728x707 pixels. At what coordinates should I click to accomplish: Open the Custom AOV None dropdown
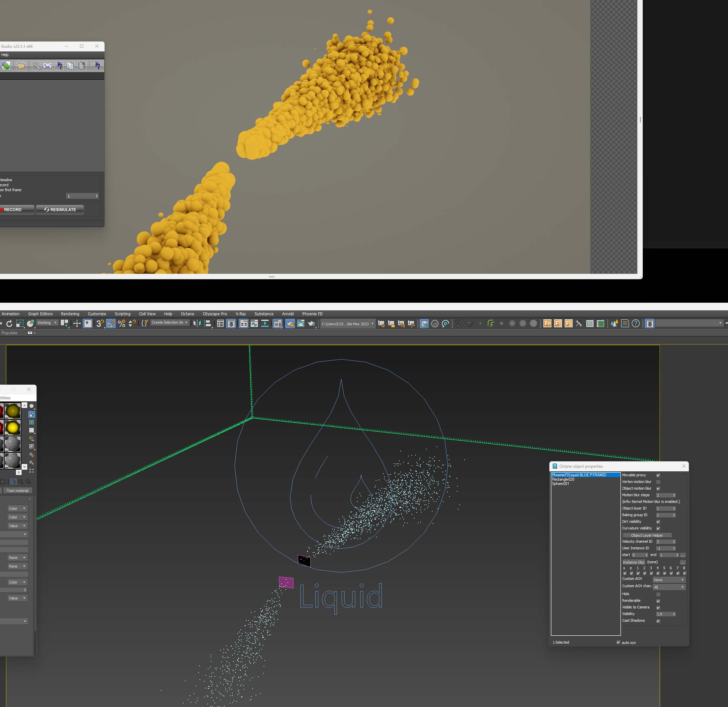(x=669, y=580)
